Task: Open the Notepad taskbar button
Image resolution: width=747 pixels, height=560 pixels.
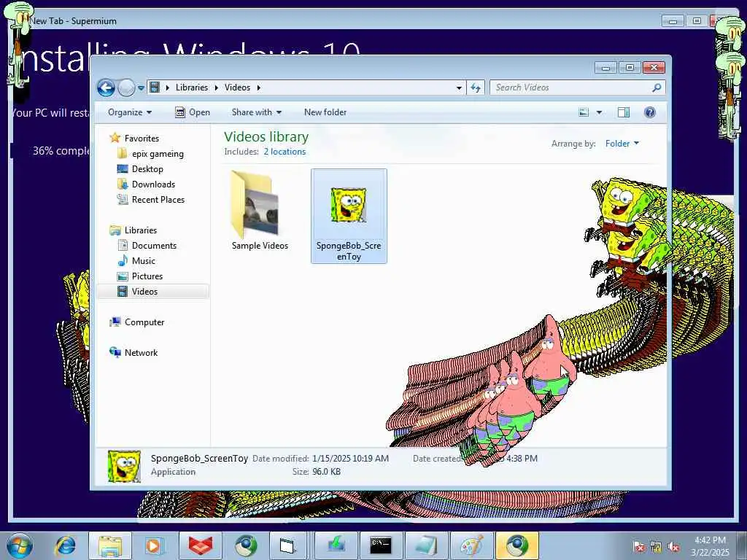Action: click(426, 545)
